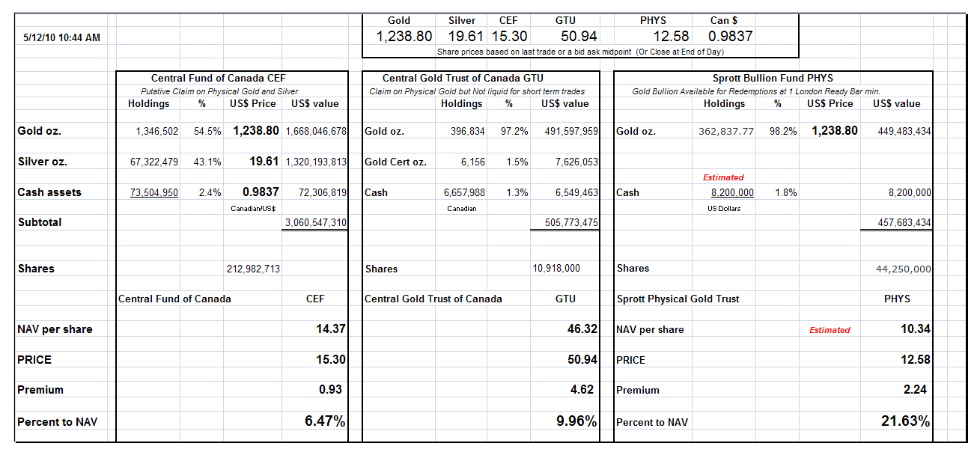Select PHYS NAV per share 10.34
Viewport: 980px width, 452px height.
[915, 329]
